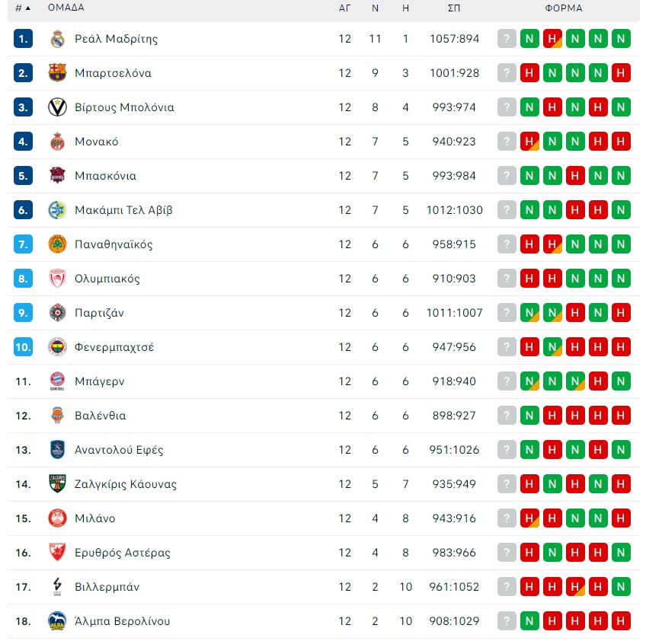Click the Bayern team logo
The width and height of the screenshot is (646, 644).
[x=57, y=381]
